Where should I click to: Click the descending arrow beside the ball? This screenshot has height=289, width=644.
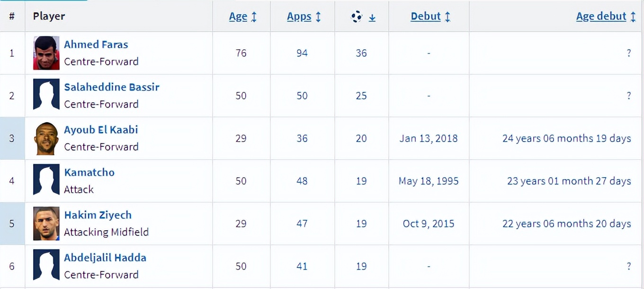[x=372, y=18]
